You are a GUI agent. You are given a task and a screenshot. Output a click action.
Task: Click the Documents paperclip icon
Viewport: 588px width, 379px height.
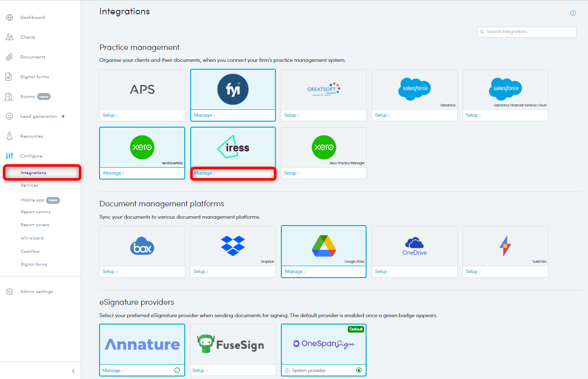tap(9, 57)
